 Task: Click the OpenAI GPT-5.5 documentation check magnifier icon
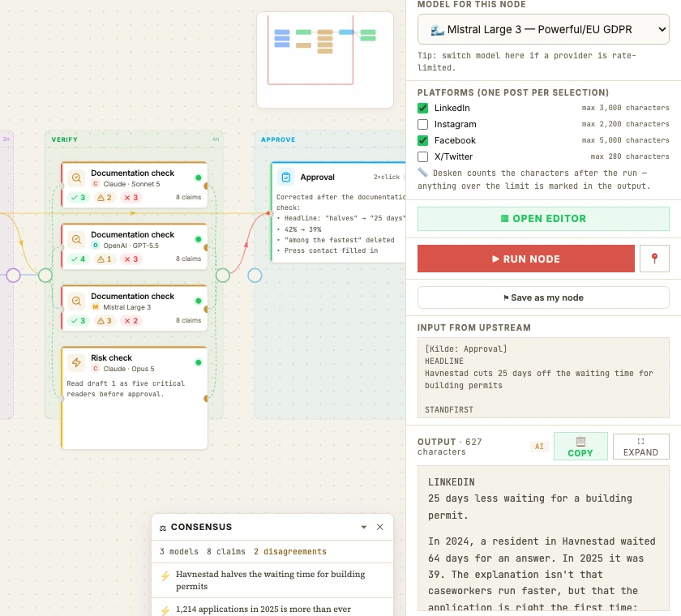[x=76, y=239]
